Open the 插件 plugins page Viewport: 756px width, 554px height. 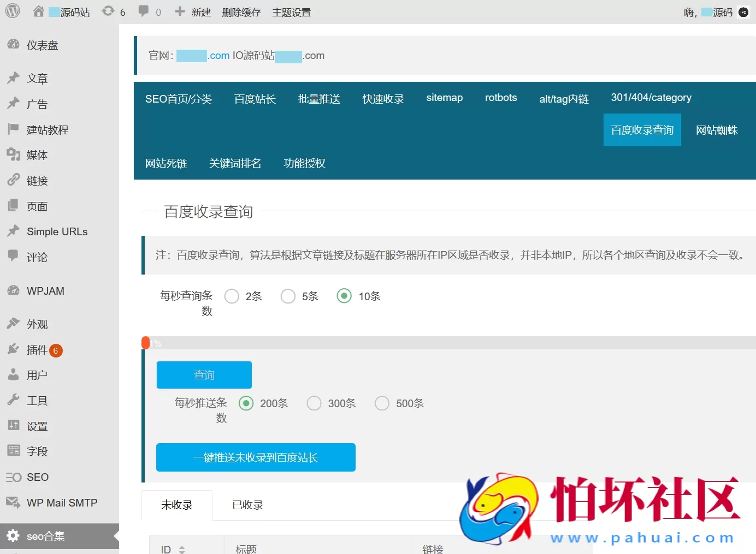(37, 350)
